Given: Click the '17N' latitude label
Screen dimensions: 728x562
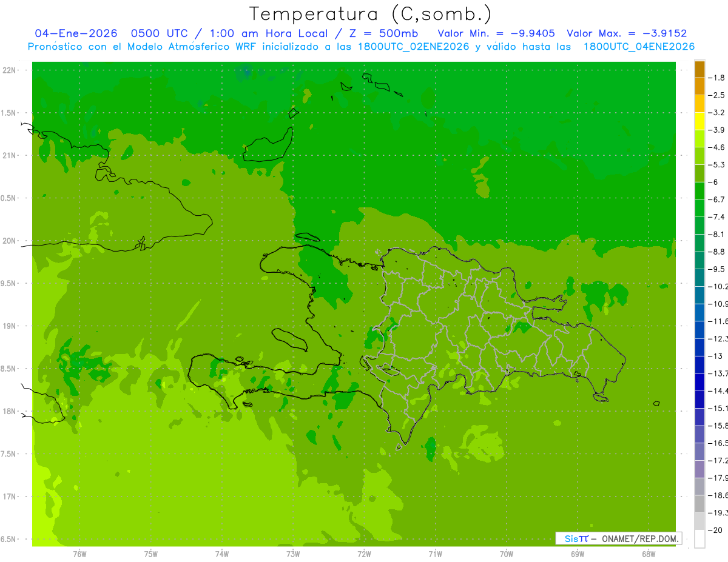Looking at the screenshot, I should [x=8, y=497].
